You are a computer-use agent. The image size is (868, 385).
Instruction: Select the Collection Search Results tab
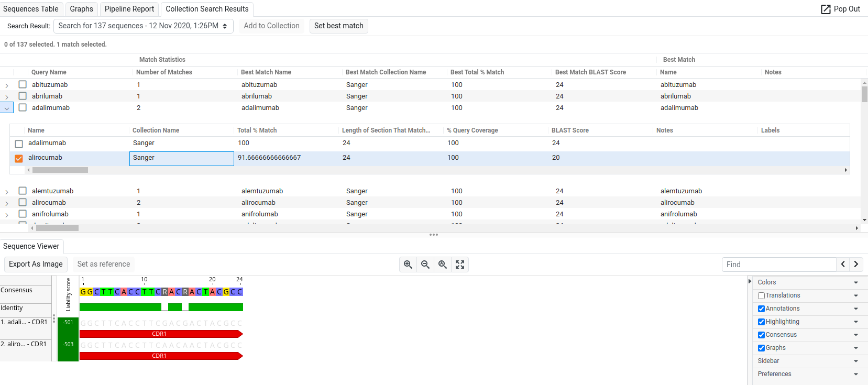[207, 9]
